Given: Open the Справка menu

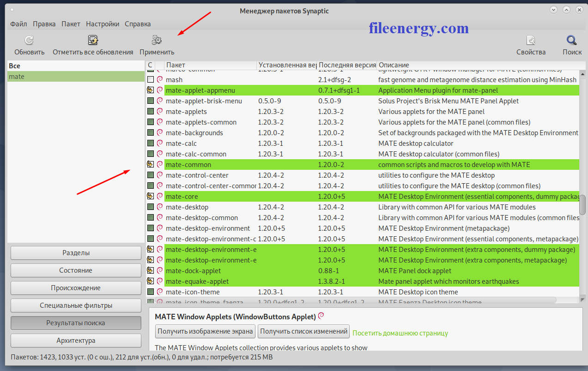Looking at the screenshot, I should coord(138,24).
